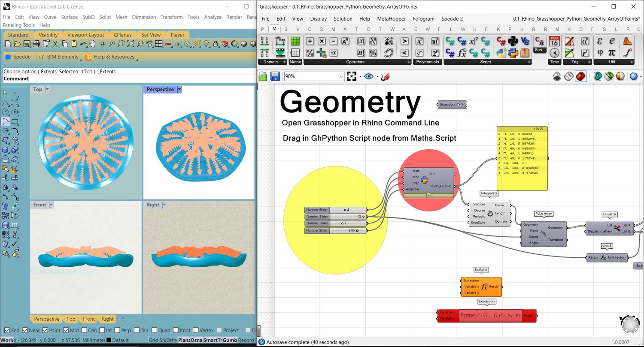Open the Surface menu in Rhino
This screenshot has width=644, height=347.
tap(69, 17)
